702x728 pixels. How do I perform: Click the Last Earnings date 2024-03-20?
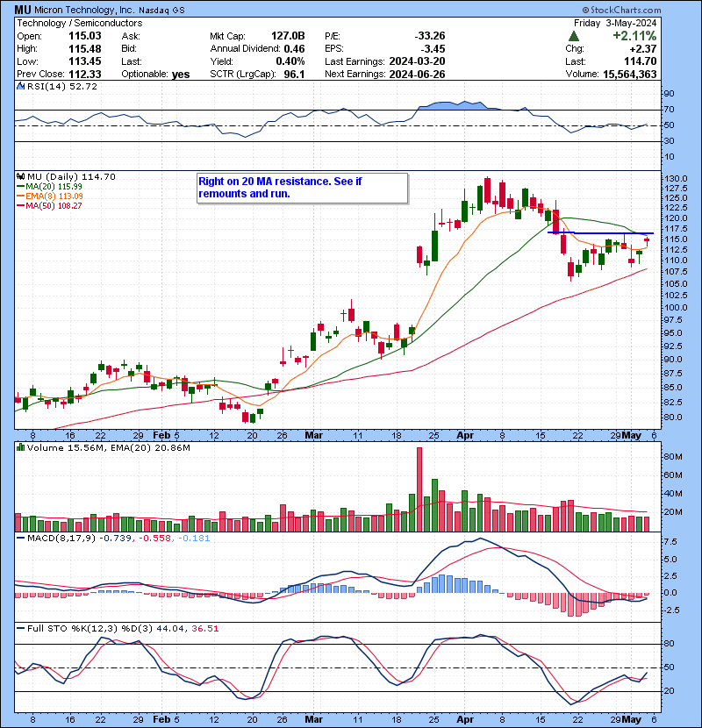pyautogui.click(x=417, y=61)
